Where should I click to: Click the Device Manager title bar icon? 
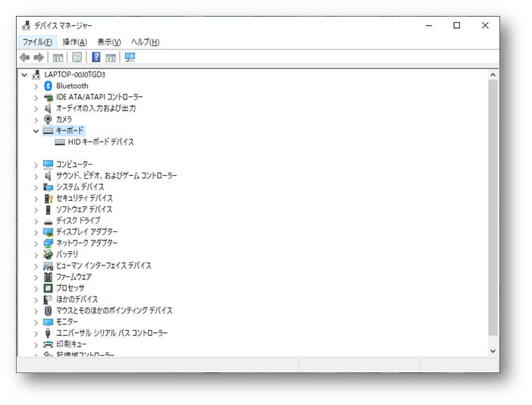point(26,26)
